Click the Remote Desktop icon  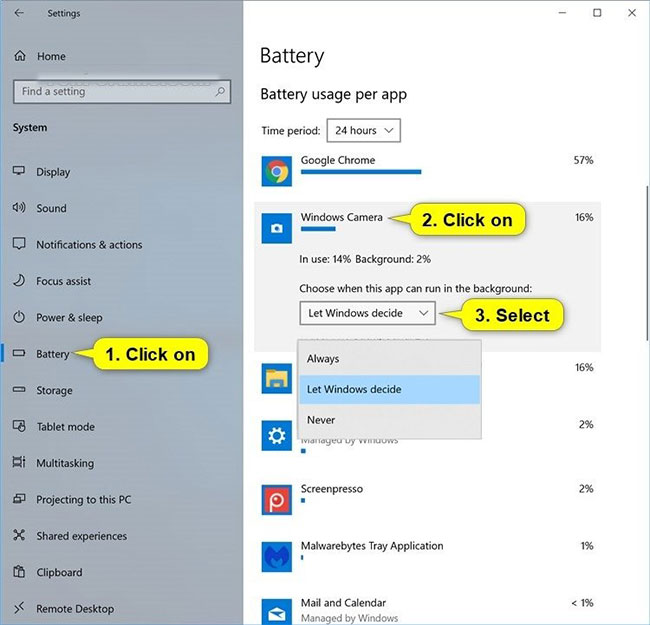(19, 608)
